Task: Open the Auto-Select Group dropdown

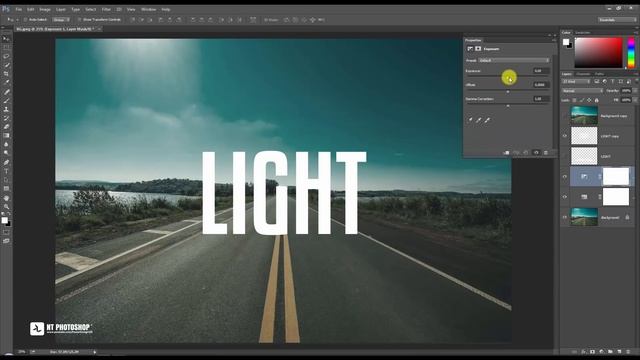Action: (x=61, y=20)
